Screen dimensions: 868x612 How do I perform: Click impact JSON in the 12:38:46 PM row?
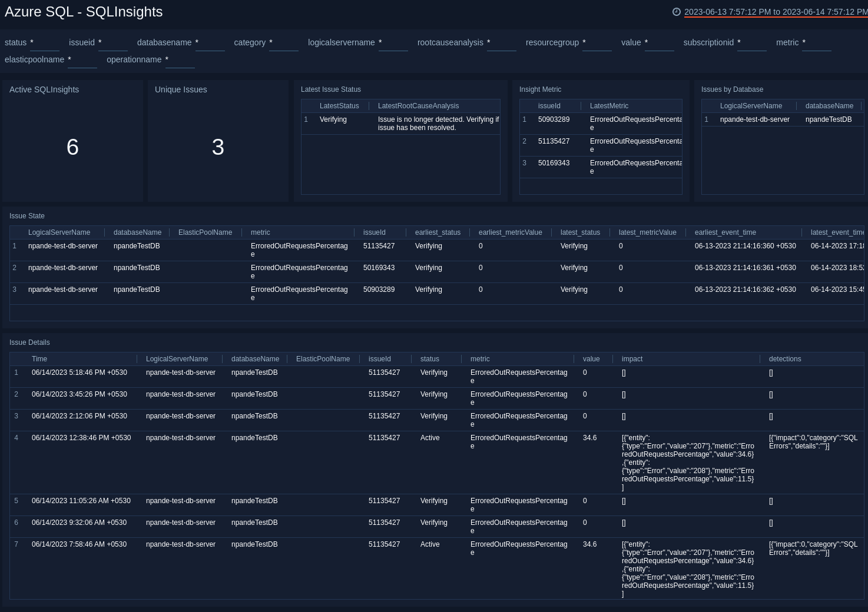688,463
